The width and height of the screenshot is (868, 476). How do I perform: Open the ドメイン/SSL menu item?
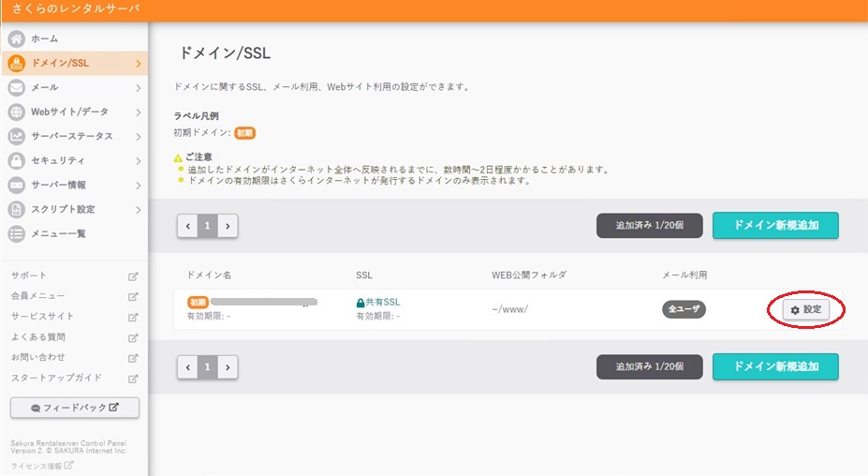(x=61, y=63)
